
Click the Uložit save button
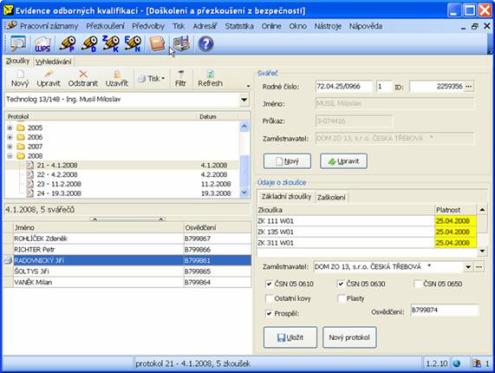click(290, 338)
